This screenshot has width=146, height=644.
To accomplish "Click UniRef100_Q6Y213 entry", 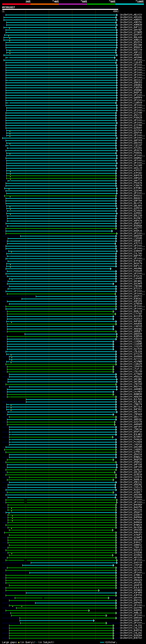I will (131, 80).
